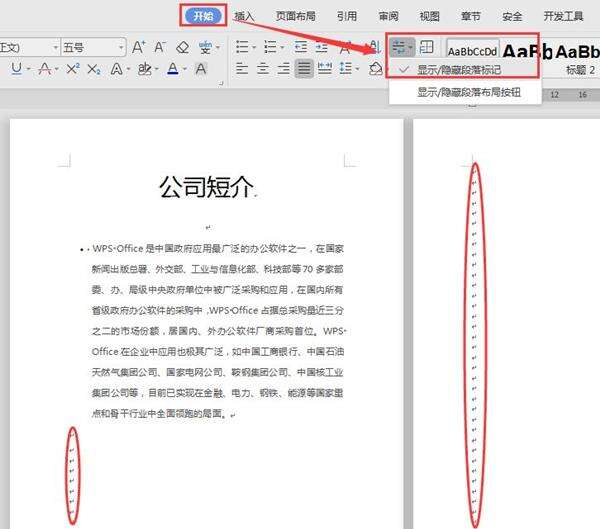Apply the AaBbCcDd normal text style

[x=472, y=52]
